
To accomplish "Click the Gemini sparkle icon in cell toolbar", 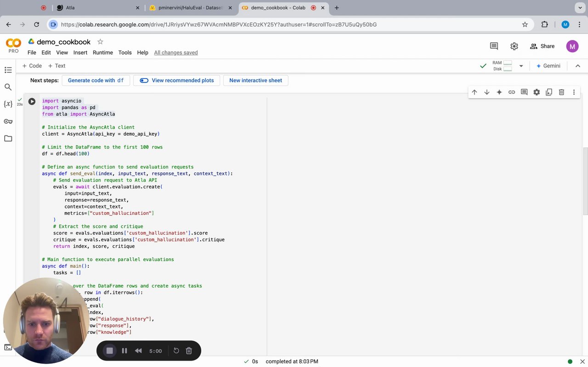I will click(499, 92).
